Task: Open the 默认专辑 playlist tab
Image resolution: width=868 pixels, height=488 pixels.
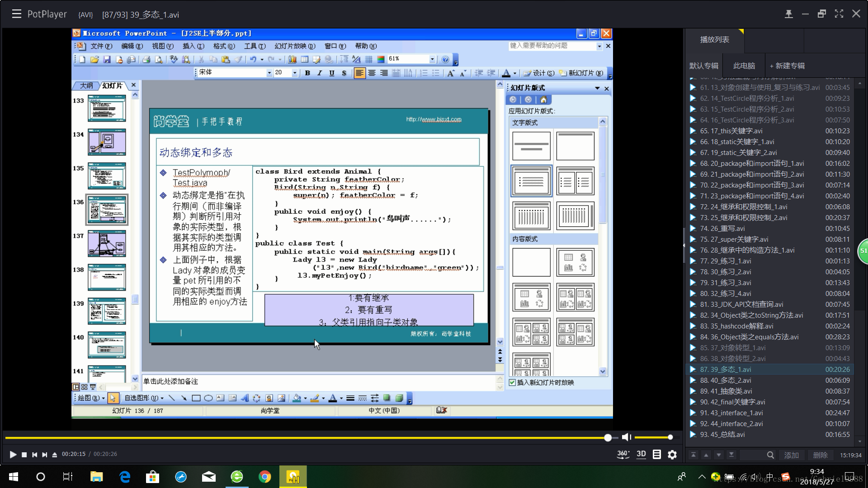Action: [703, 66]
